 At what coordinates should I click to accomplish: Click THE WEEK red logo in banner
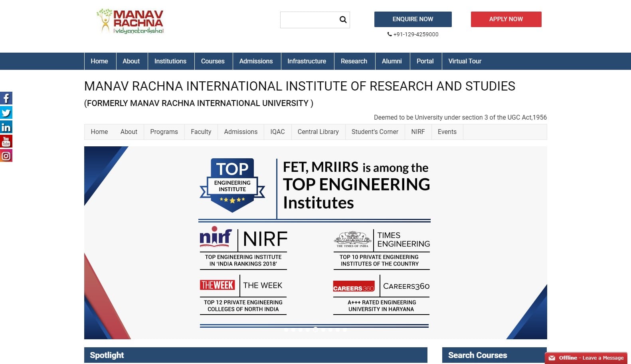coord(218,285)
